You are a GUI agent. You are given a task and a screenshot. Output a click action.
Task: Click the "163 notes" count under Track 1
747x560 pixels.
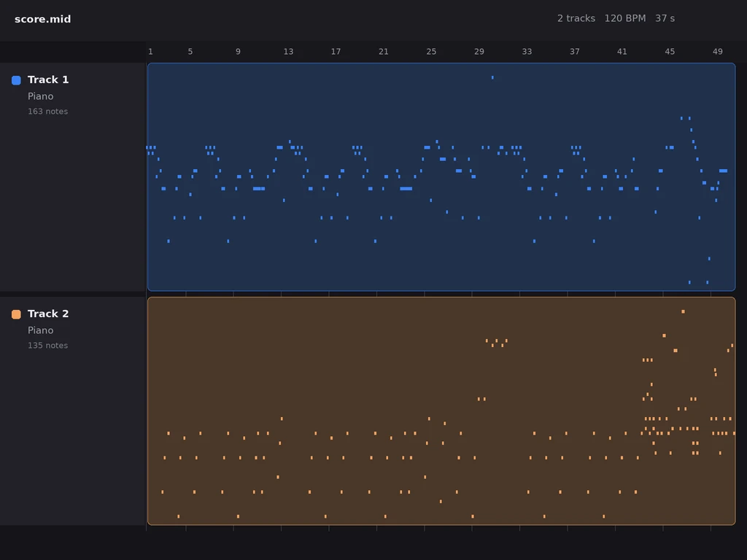[x=47, y=112]
